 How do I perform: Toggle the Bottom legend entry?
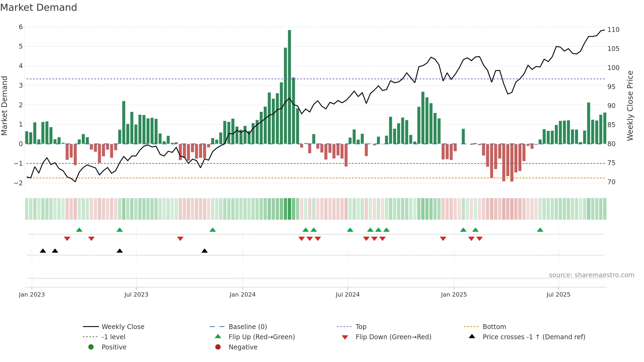485,327
